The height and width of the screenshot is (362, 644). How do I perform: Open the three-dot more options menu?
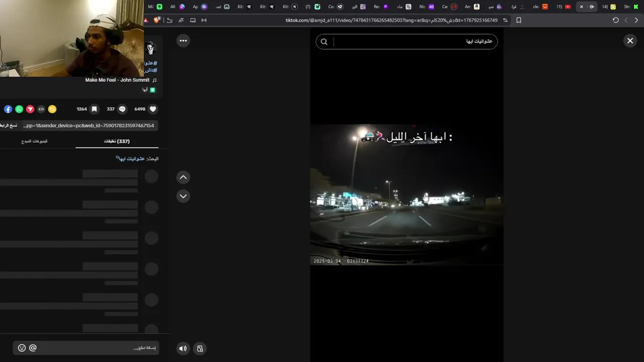click(x=183, y=41)
